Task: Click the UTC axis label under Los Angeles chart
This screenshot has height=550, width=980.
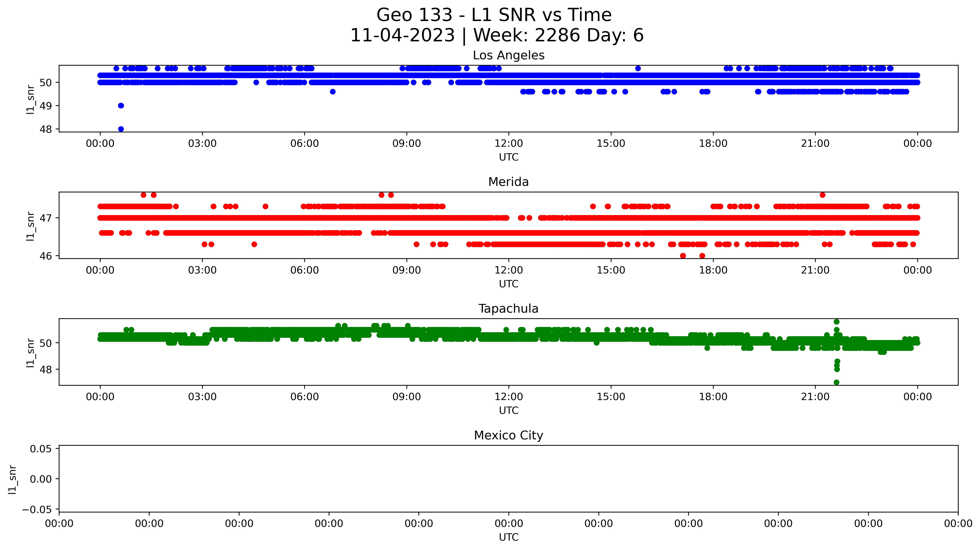Action: coord(509,157)
